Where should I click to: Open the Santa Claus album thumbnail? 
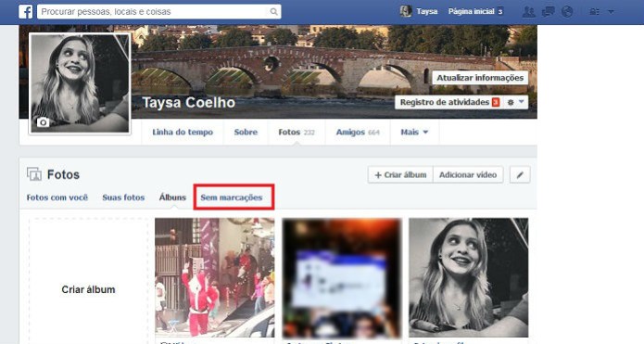(215, 277)
